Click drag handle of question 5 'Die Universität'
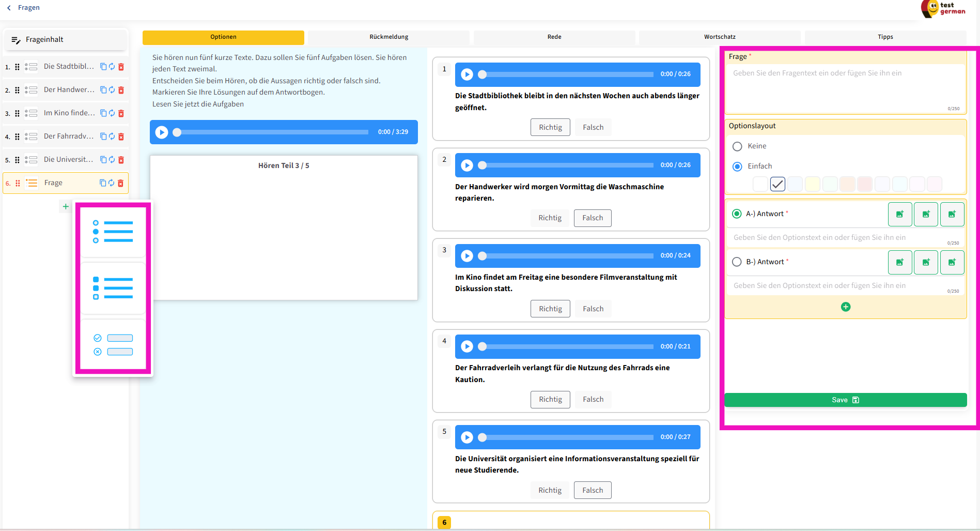The height and width of the screenshot is (531, 980). click(x=17, y=160)
